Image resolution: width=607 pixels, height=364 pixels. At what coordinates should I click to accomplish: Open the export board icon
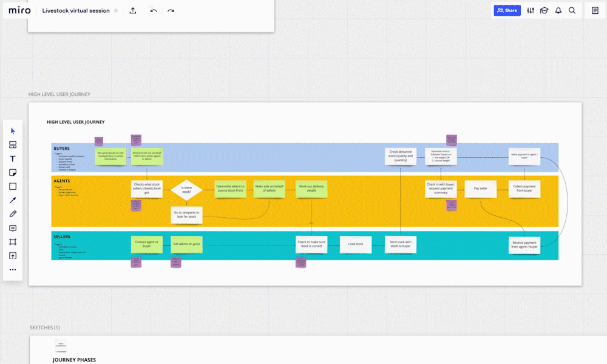tap(133, 11)
